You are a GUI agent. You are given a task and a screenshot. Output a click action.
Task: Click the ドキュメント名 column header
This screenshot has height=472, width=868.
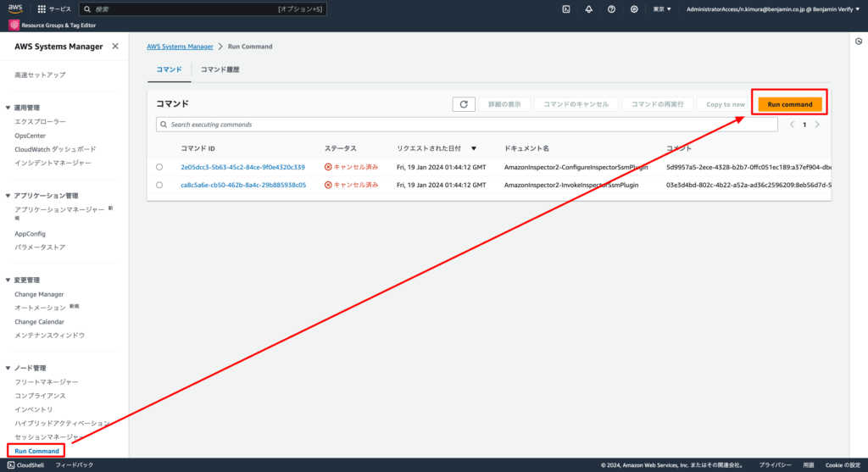(x=526, y=148)
